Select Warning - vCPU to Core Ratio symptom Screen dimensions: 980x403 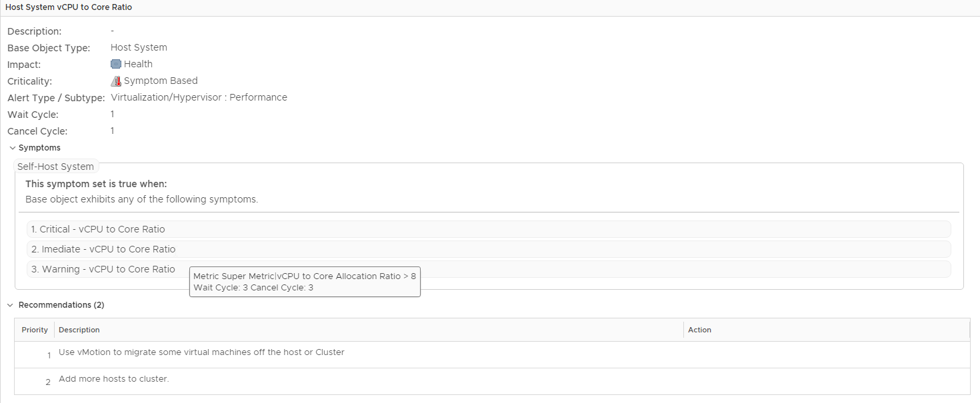coord(103,269)
